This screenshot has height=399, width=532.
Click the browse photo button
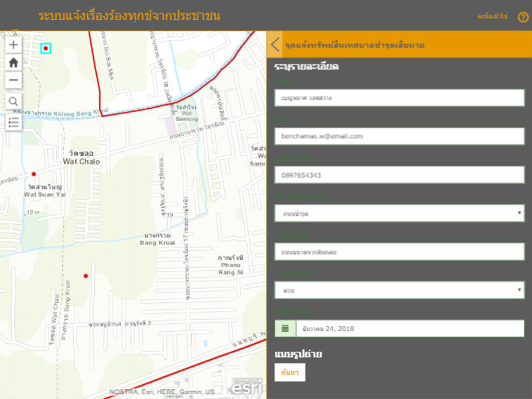point(289,372)
